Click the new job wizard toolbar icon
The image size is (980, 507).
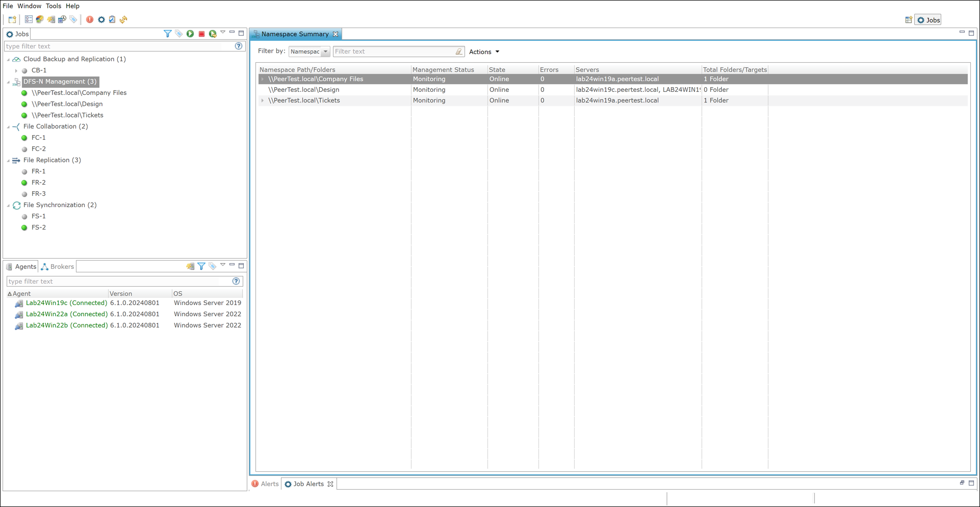pyautogui.click(x=12, y=19)
